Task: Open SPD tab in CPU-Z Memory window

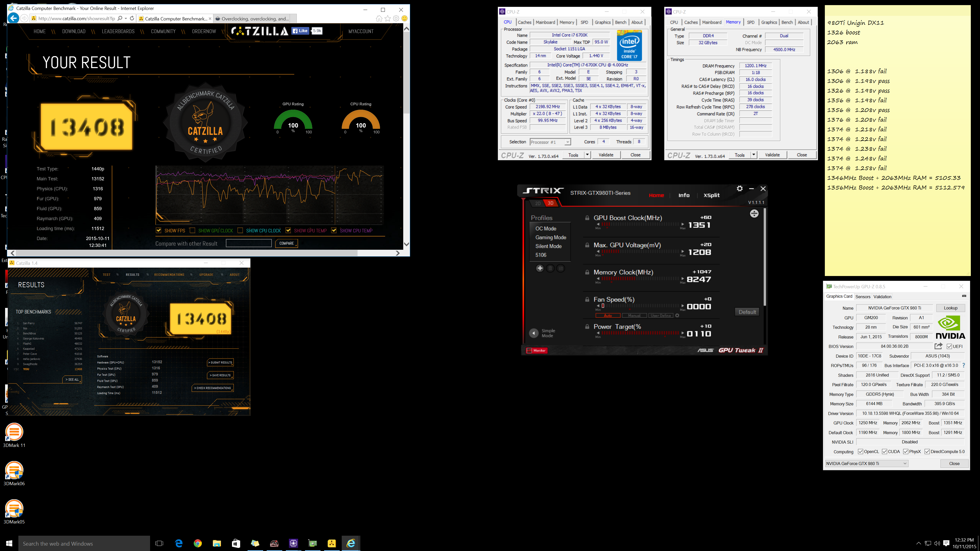Action: click(751, 22)
